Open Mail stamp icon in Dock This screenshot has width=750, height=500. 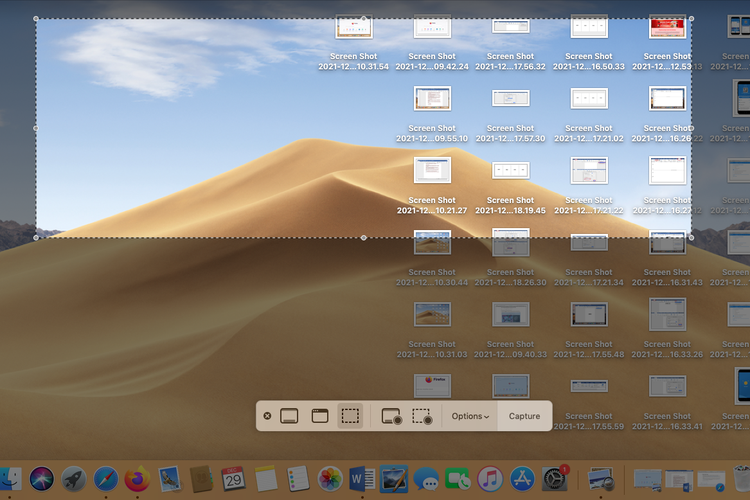pos(169,478)
